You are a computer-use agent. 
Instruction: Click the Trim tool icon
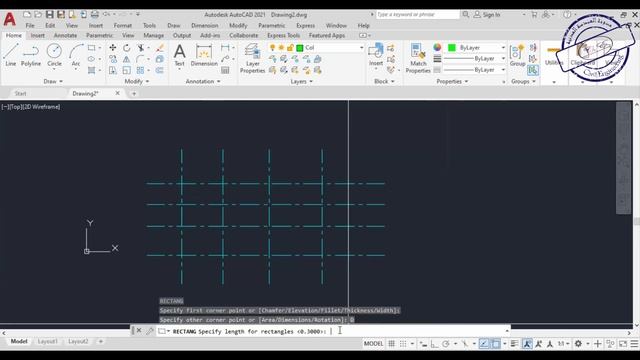click(x=140, y=48)
